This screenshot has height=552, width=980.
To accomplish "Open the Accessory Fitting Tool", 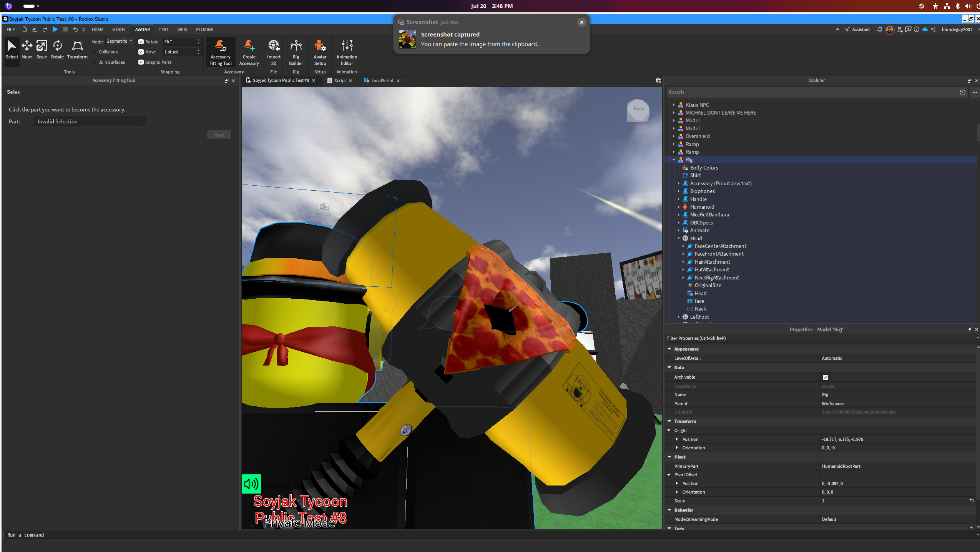I will (221, 53).
